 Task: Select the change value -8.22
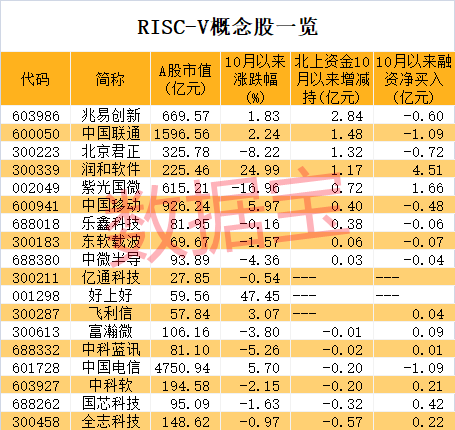(x=260, y=152)
